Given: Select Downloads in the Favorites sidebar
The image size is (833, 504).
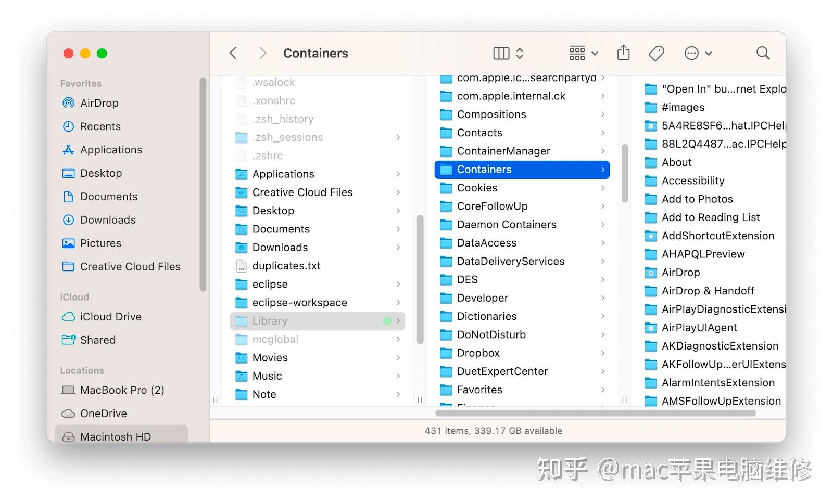Looking at the screenshot, I should pyautogui.click(x=108, y=219).
